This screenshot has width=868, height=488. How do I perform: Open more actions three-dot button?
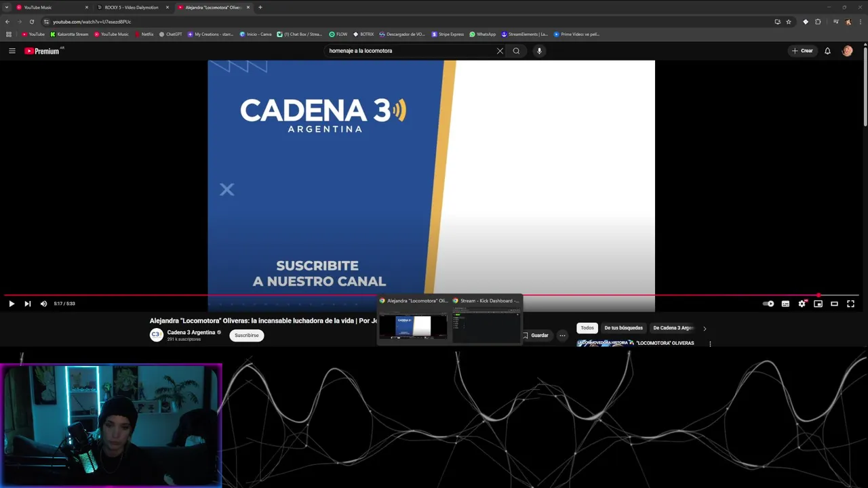tap(562, 335)
